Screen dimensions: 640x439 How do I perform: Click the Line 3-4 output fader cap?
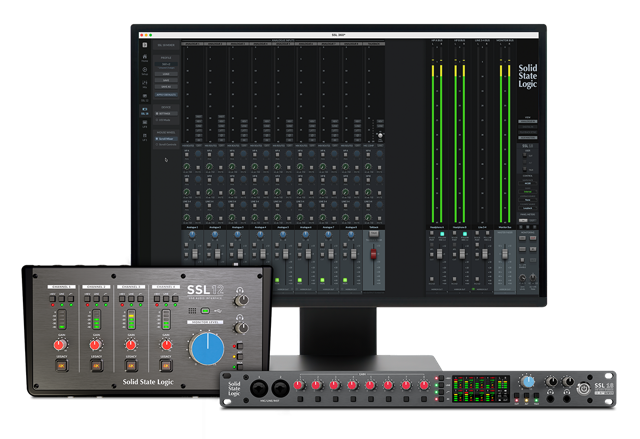(x=485, y=254)
